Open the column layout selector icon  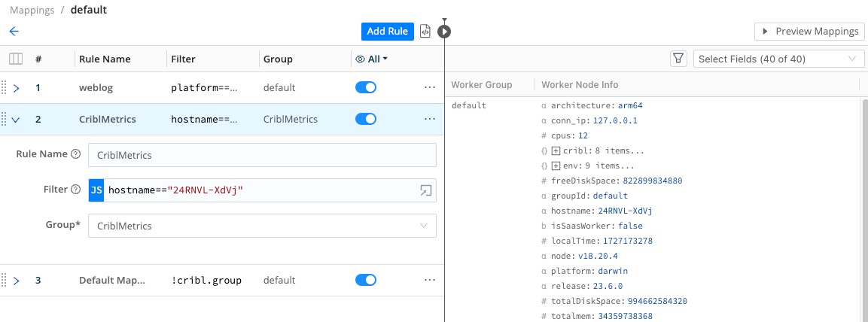pos(16,59)
